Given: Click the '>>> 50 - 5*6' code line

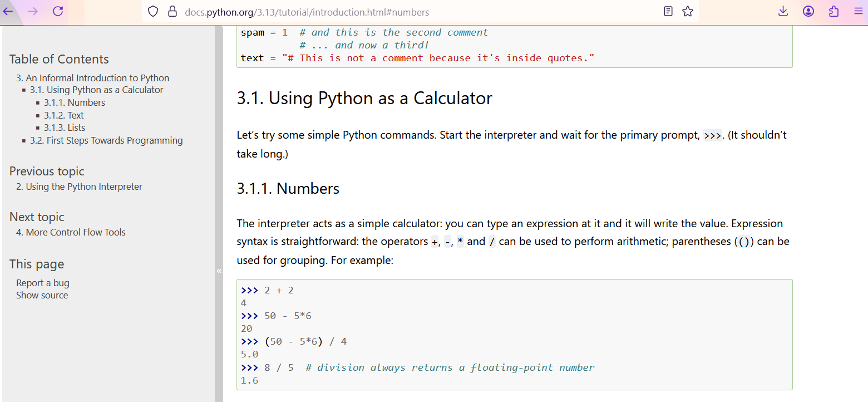Looking at the screenshot, I should [x=276, y=316].
